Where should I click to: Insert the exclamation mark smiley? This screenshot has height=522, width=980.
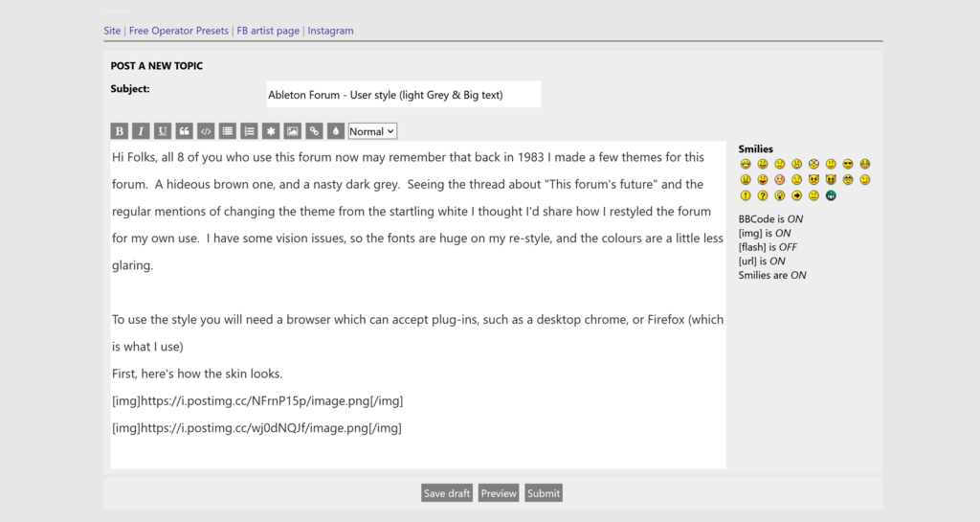tap(746, 195)
